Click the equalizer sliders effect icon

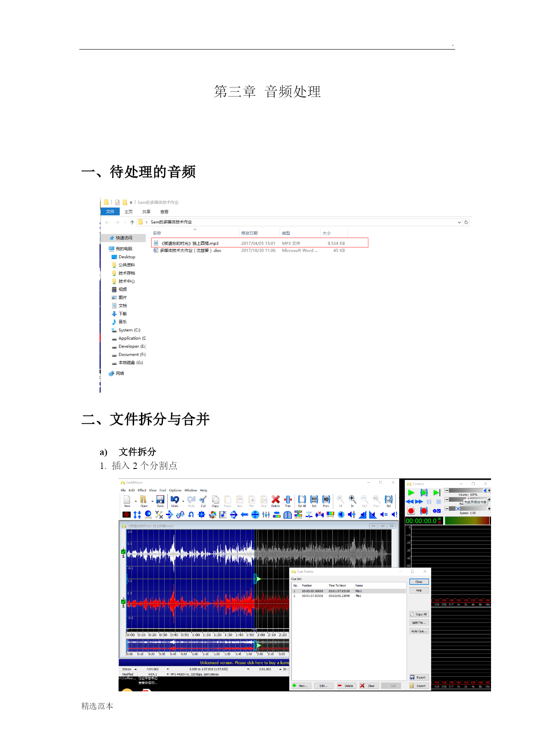coord(266,515)
